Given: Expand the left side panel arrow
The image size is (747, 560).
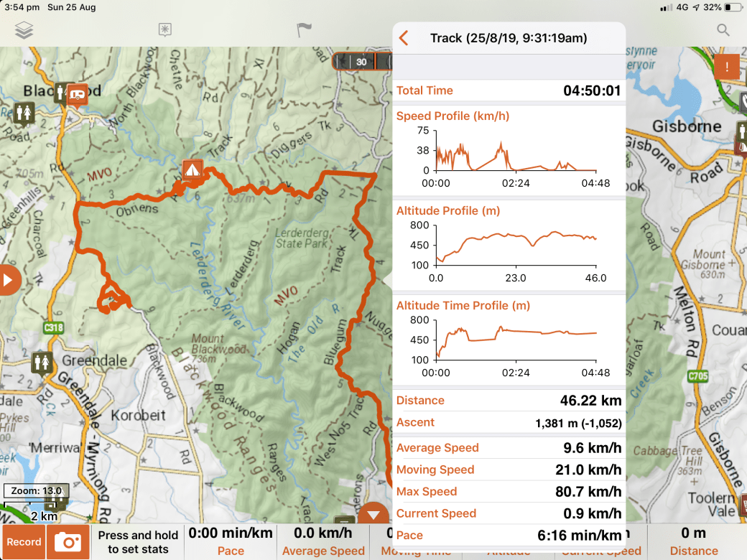Looking at the screenshot, I should pyautogui.click(x=9, y=279).
